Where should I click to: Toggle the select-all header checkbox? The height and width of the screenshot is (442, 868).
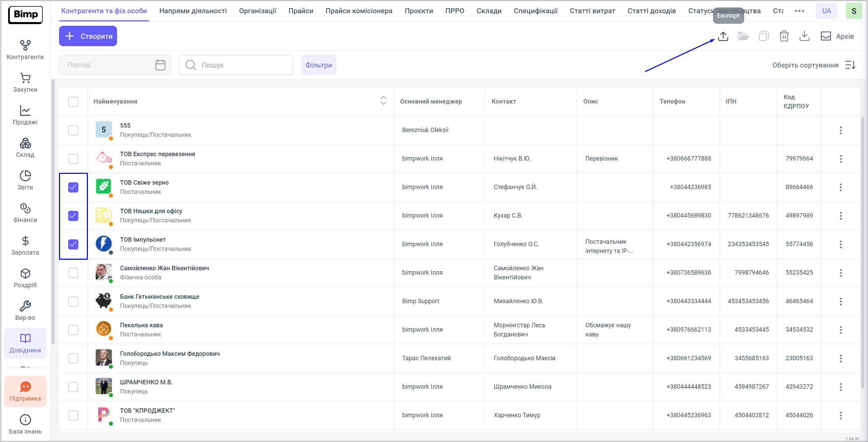pyautogui.click(x=73, y=102)
